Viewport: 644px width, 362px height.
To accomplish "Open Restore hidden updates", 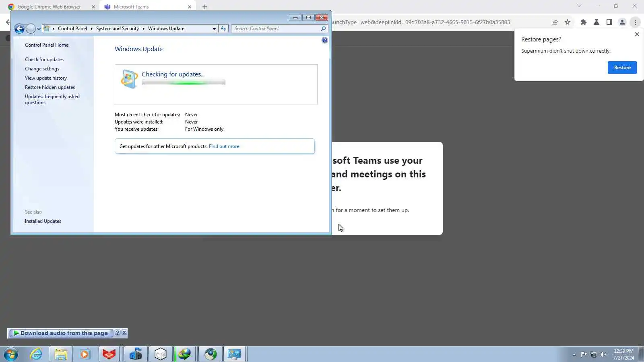I will [50, 87].
